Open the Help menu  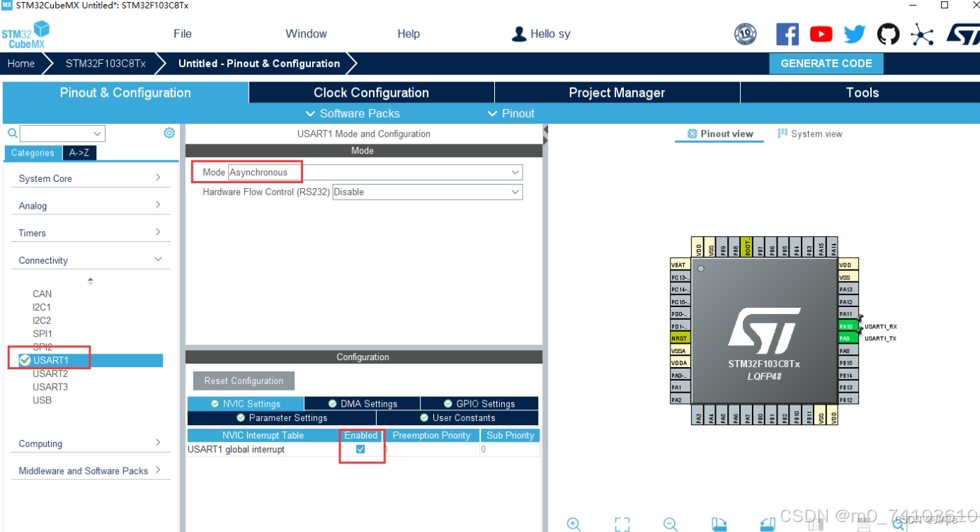(409, 34)
